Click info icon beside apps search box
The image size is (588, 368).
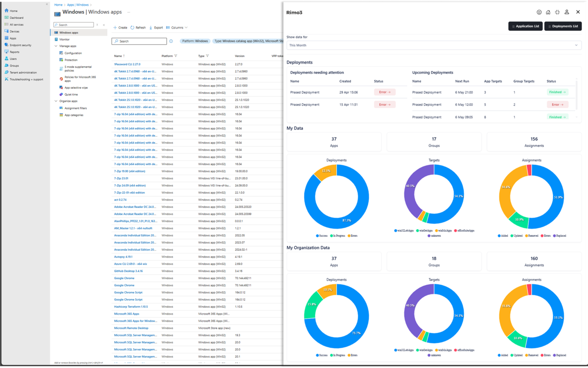[x=171, y=41]
